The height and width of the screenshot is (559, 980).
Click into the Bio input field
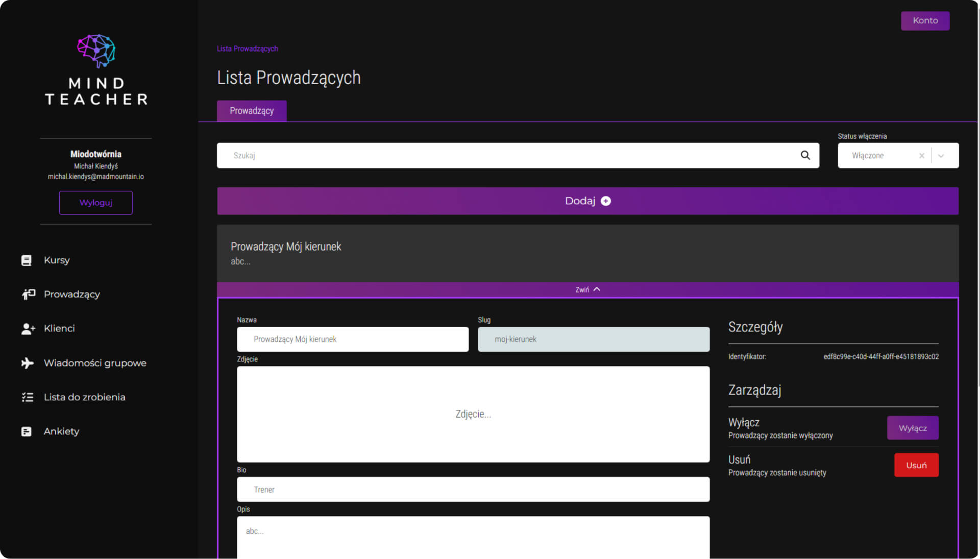(x=473, y=489)
